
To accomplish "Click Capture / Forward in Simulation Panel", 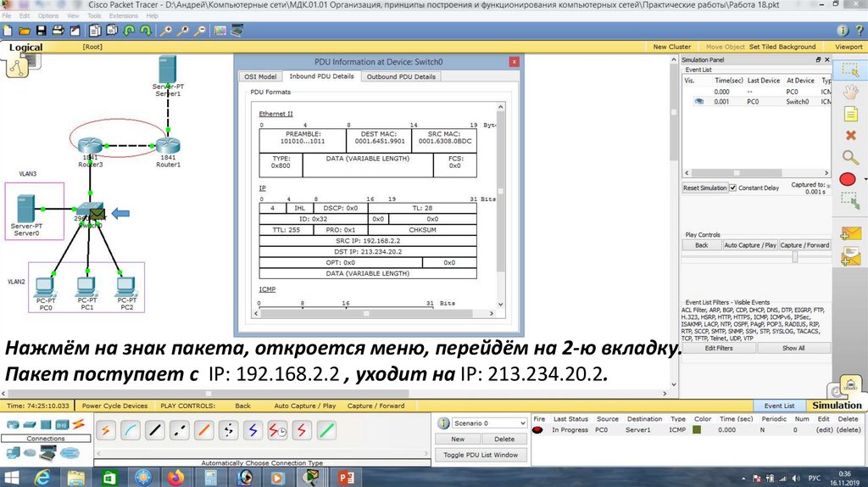I will click(x=804, y=245).
